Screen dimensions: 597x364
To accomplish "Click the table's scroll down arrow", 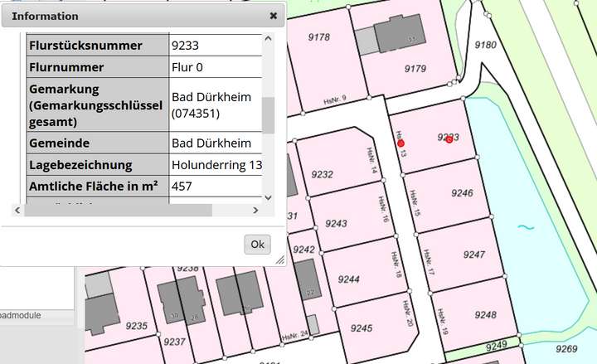I will click(x=268, y=197).
